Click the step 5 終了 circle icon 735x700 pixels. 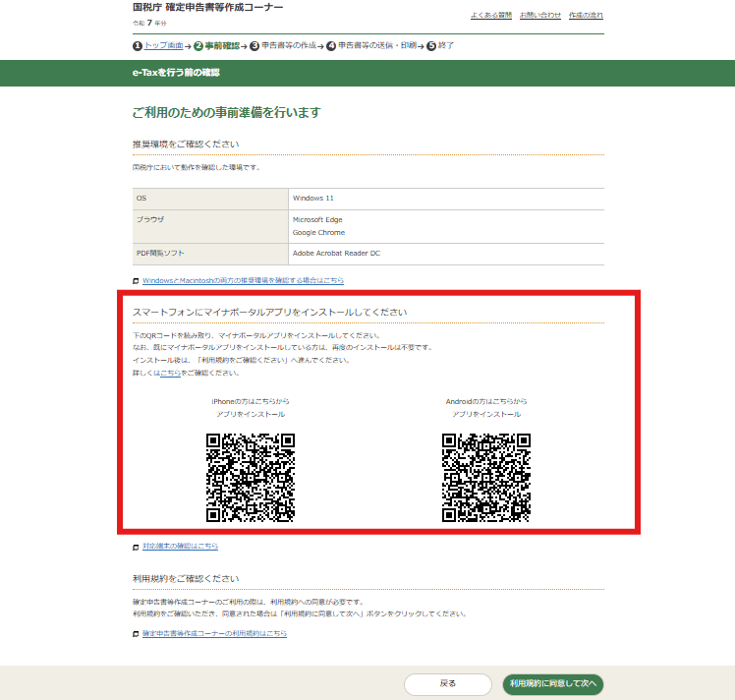click(x=430, y=46)
